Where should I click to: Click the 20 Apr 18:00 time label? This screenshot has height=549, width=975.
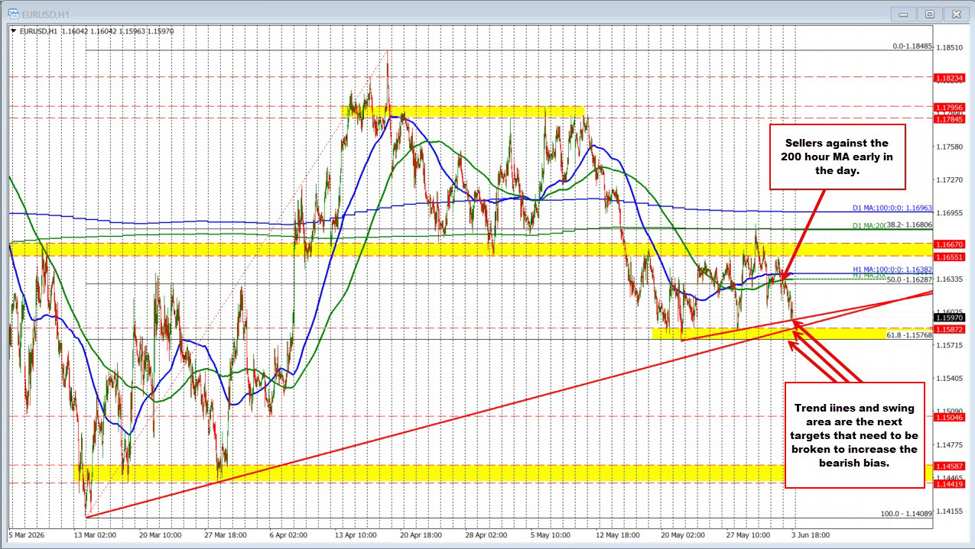coord(420,535)
